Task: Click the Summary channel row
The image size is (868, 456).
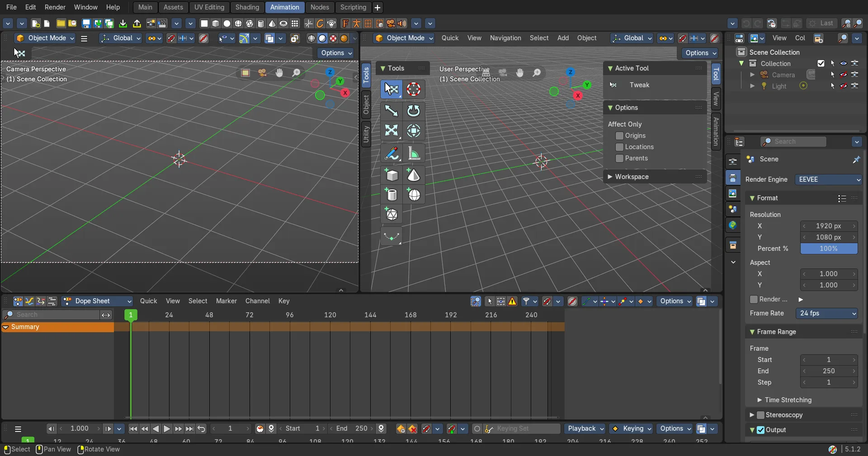Action: pyautogui.click(x=57, y=327)
